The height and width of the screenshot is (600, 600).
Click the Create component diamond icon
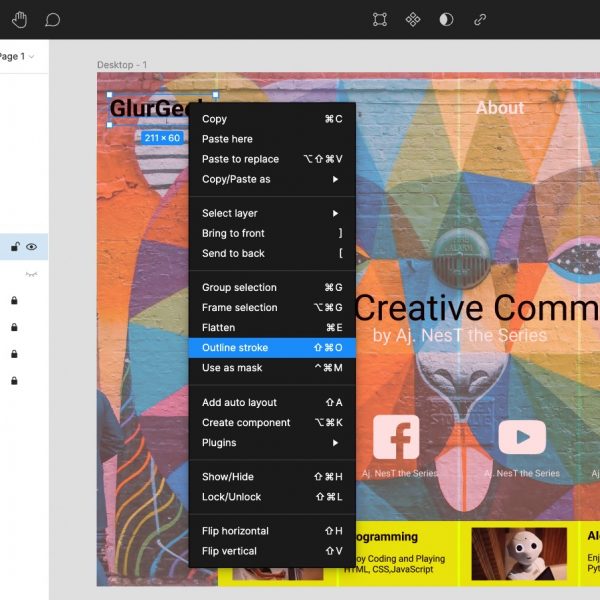click(x=413, y=20)
